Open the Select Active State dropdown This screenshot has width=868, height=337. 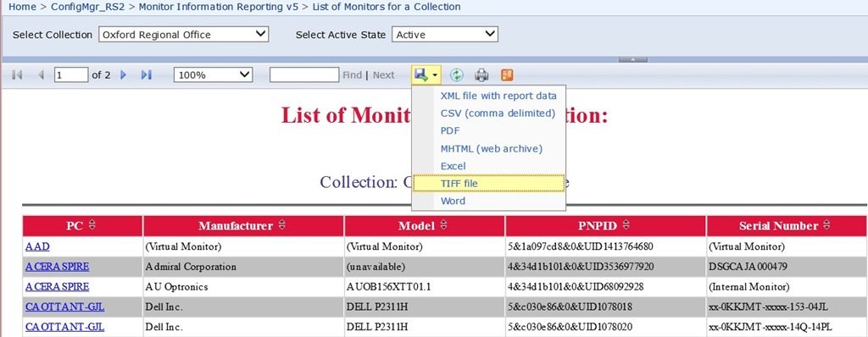[x=445, y=35]
